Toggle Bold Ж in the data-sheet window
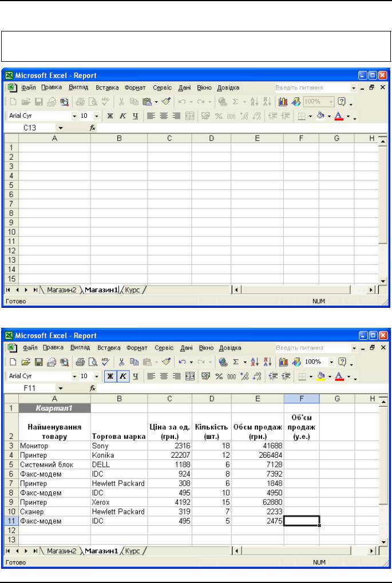Viewport: 392px width, 583px height. point(110,376)
